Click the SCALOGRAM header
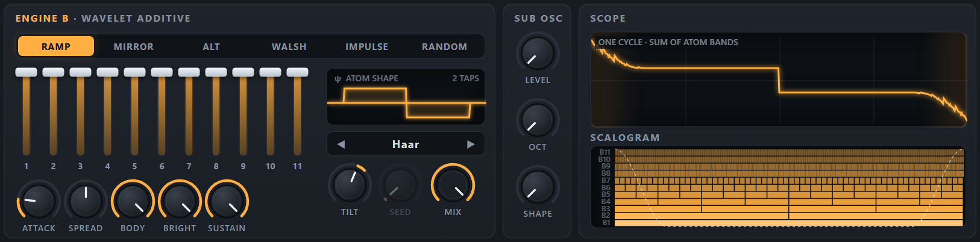980x242 pixels. (625, 138)
